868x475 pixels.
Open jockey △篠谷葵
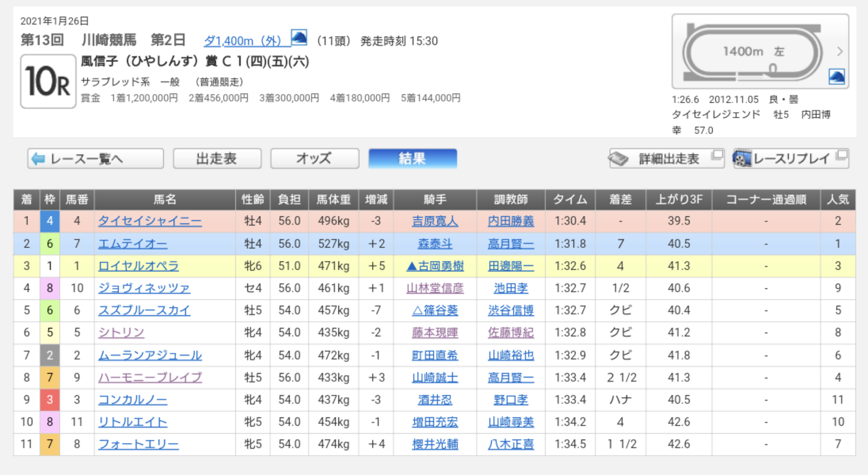tap(435, 310)
